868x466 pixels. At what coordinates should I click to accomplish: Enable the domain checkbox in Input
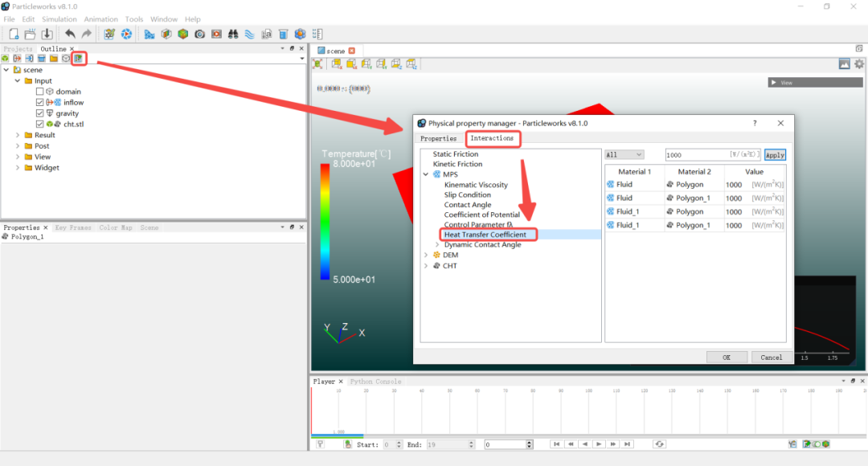tap(39, 92)
